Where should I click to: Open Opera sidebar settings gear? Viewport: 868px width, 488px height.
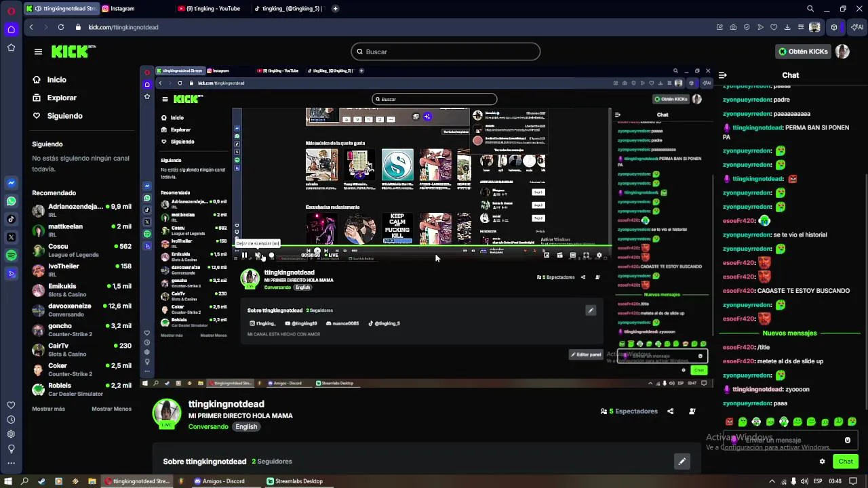(x=11, y=434)
